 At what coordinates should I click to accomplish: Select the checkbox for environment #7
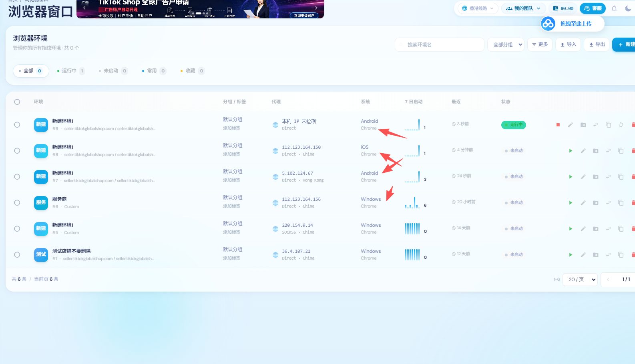pyautogui.click(x=17, y=177)
